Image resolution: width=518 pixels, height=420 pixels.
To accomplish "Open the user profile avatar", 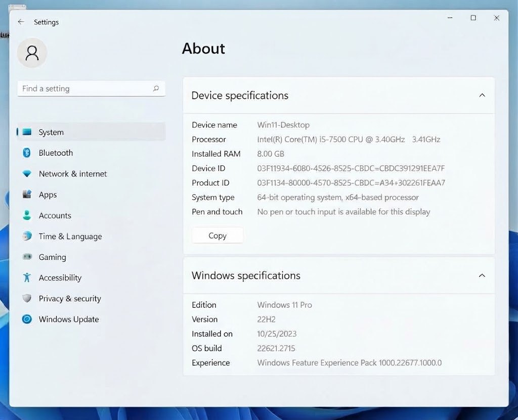I will tap(32, 53).
